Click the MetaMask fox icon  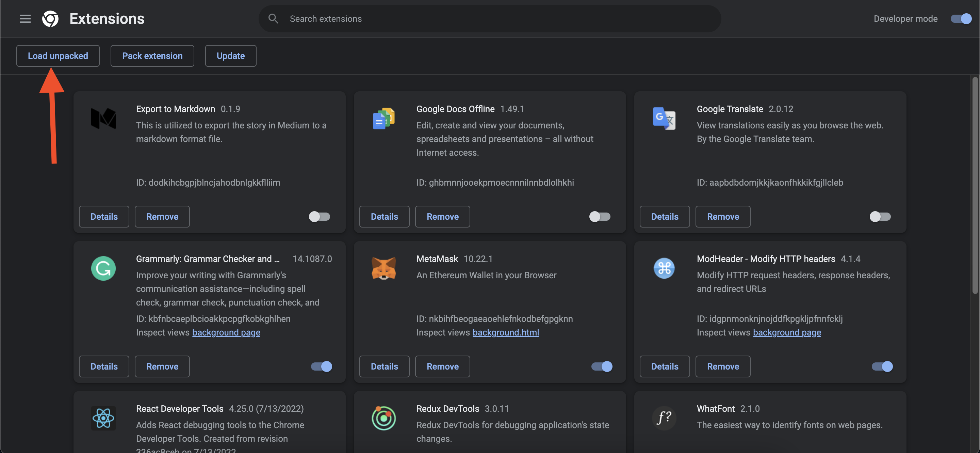pyautogui.click(x=383, y=268)
